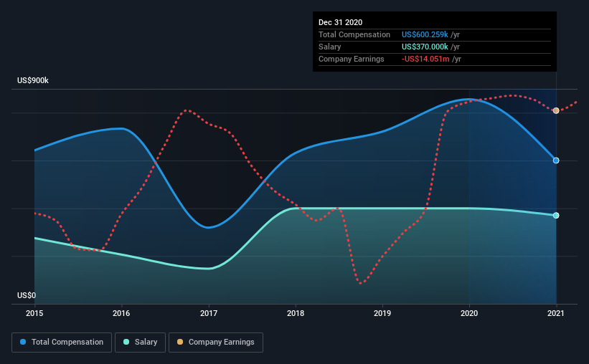Click the 2020 x-axis label
Image resolution: width=589 pixels, height=364 pixels.
pos(469,313)
